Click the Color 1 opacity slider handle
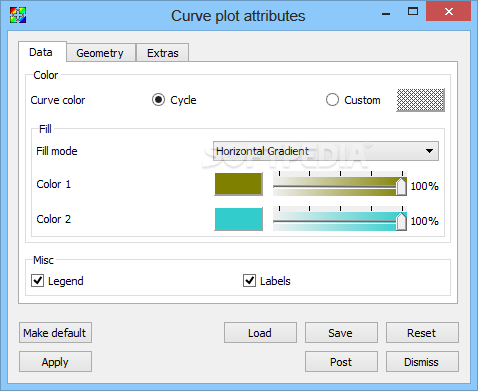The image size is (478, 391). click(x=401, y=186)
